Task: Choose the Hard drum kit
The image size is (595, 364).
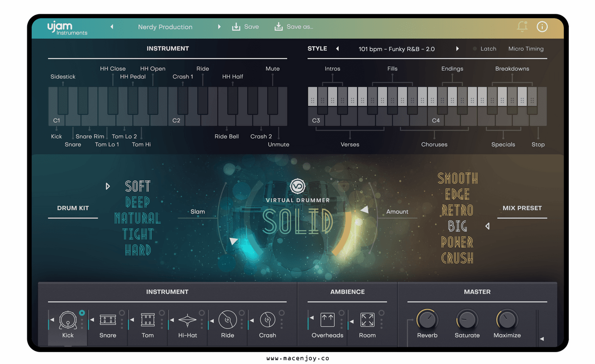Action: click(138, 250)
